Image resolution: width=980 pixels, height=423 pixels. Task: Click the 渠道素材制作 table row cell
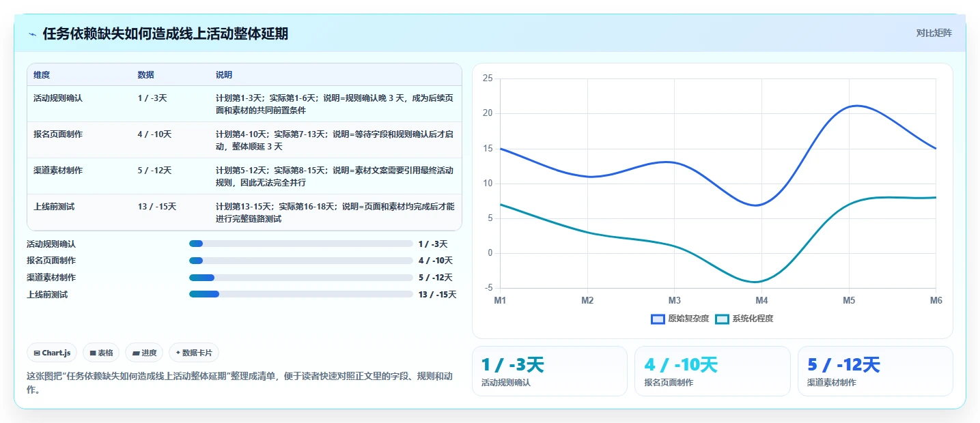point(58,171)
